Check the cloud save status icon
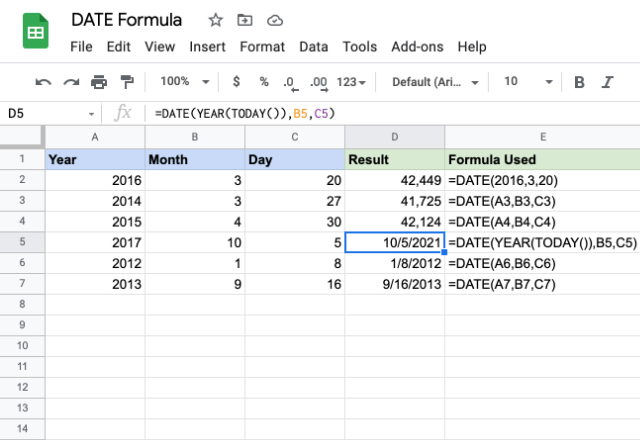 coord(275,20)
